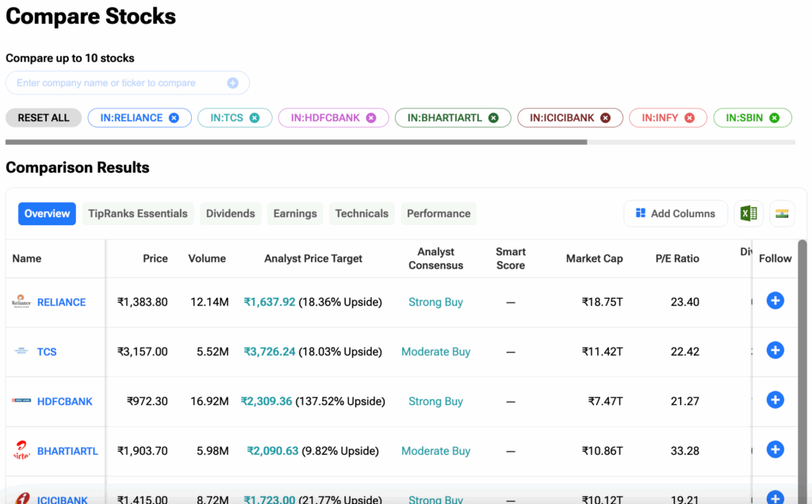Click plus icon in the search field

(232, 83)
